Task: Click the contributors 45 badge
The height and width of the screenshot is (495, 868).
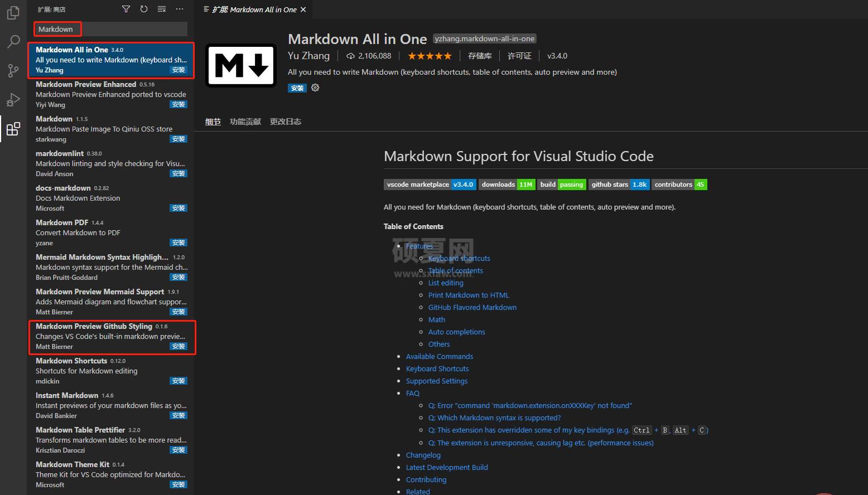Action: coord(679,185)
